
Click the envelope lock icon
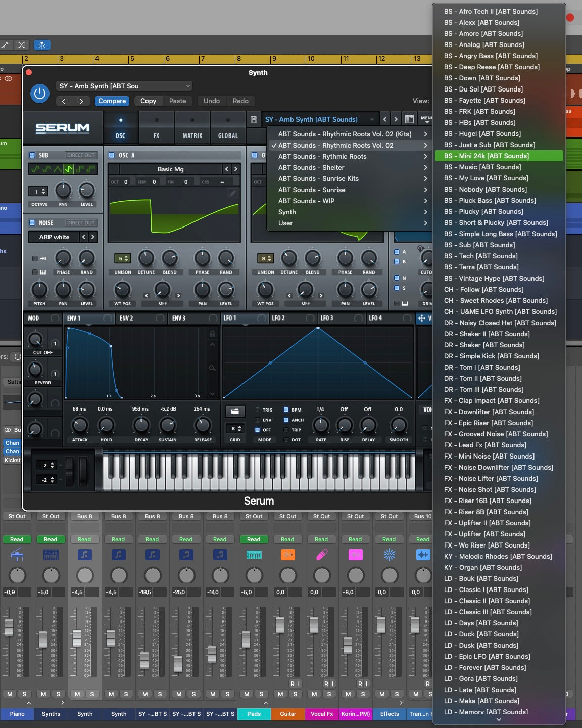coord(212,334)
